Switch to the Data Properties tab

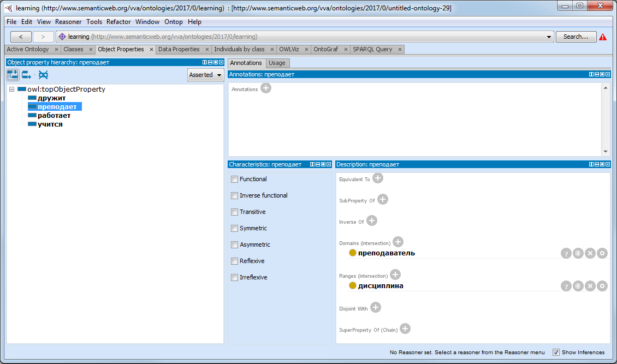(179, 49)
